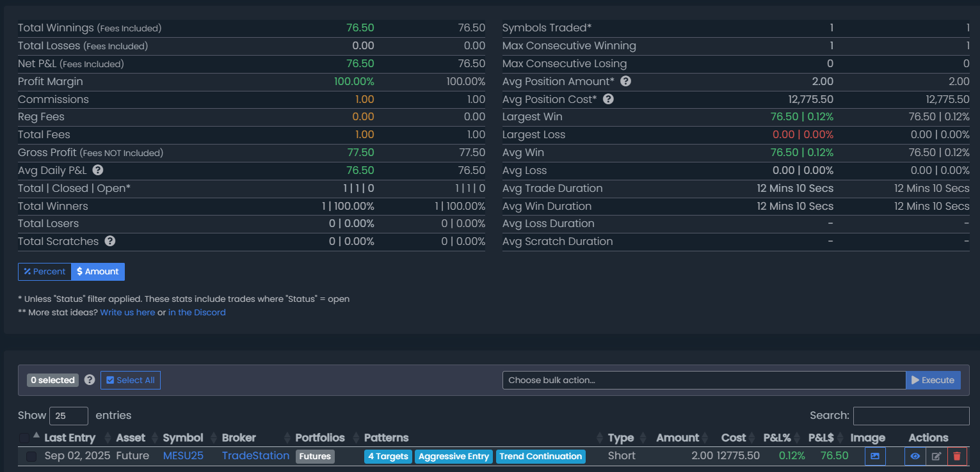Click into the Search input field
Viewport: 980px width, 472px height.
click(x=911, y=416)
